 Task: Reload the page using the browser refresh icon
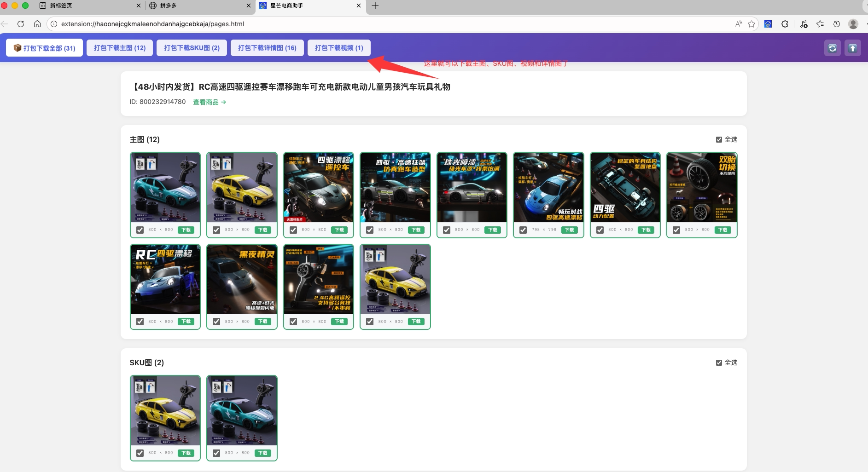[x=21, y=24]
